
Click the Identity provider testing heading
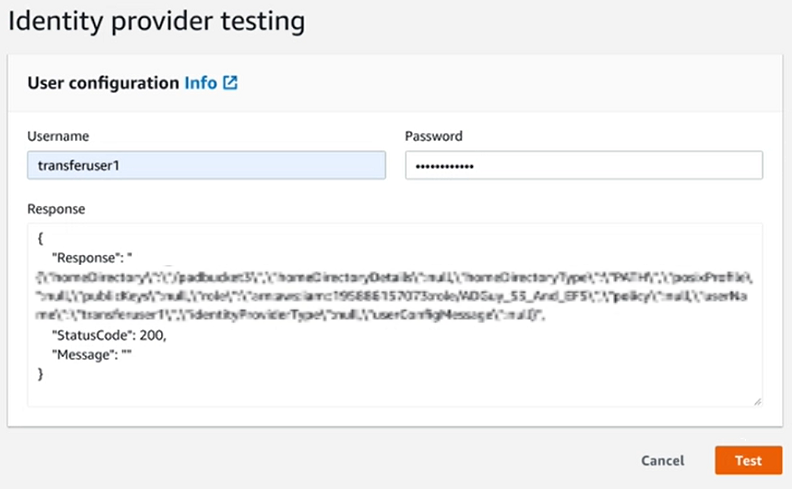coord(156,19)
